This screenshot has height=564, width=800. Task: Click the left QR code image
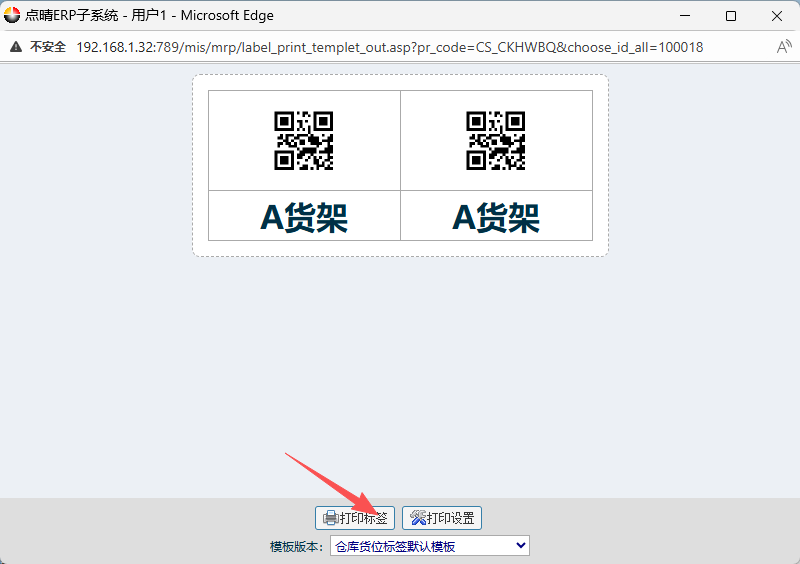click(304, 140)
